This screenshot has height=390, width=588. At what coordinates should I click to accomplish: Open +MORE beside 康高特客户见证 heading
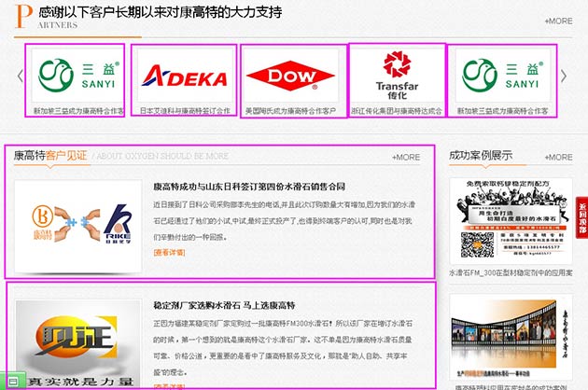pyautogui.click(x=406, y=157)
